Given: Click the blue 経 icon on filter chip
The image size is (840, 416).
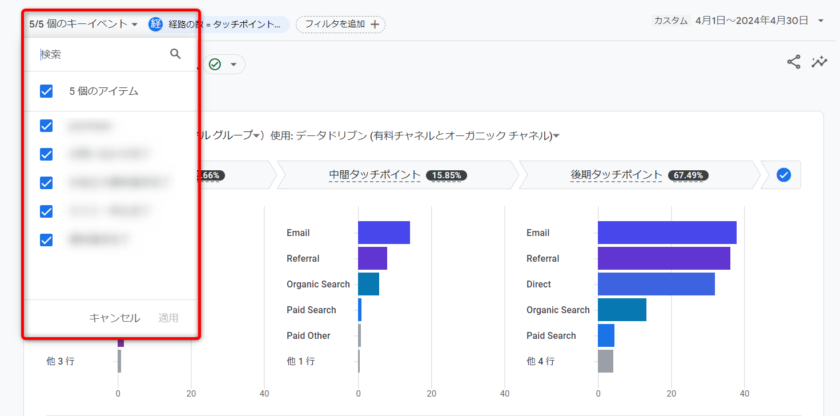Looking at the screenshot, I should pos(156,23).
